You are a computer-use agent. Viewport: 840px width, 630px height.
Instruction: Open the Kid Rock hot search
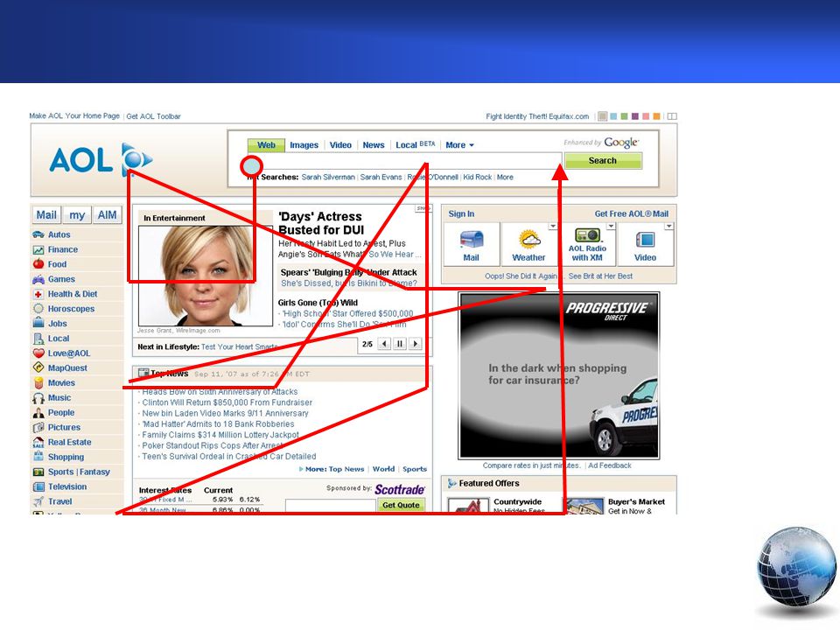pos(478,178)
